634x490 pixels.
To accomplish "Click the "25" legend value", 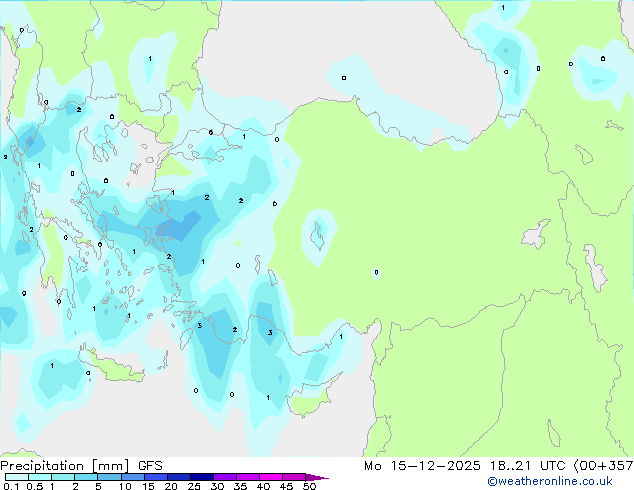I will [x=194, y=486].
